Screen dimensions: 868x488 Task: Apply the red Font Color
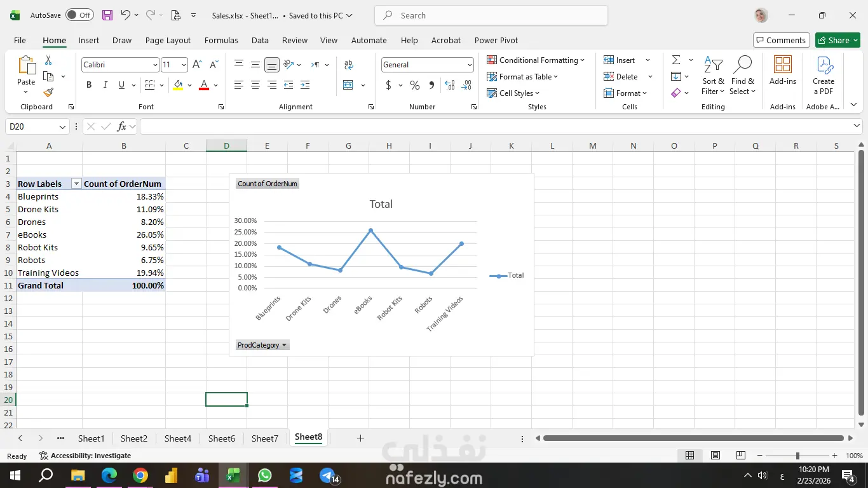click(x=204, y=85)
